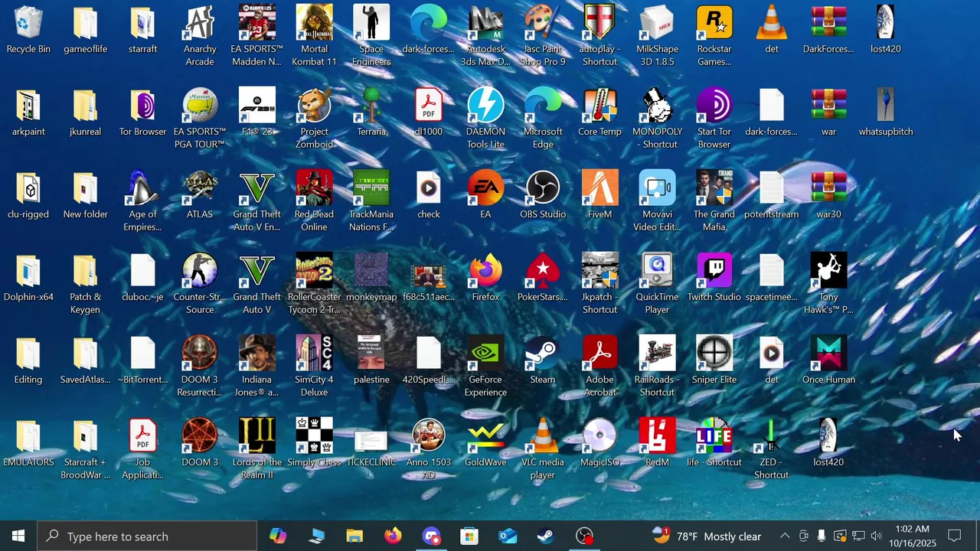Open Microsoft Edge desktop shortcut

543,118
